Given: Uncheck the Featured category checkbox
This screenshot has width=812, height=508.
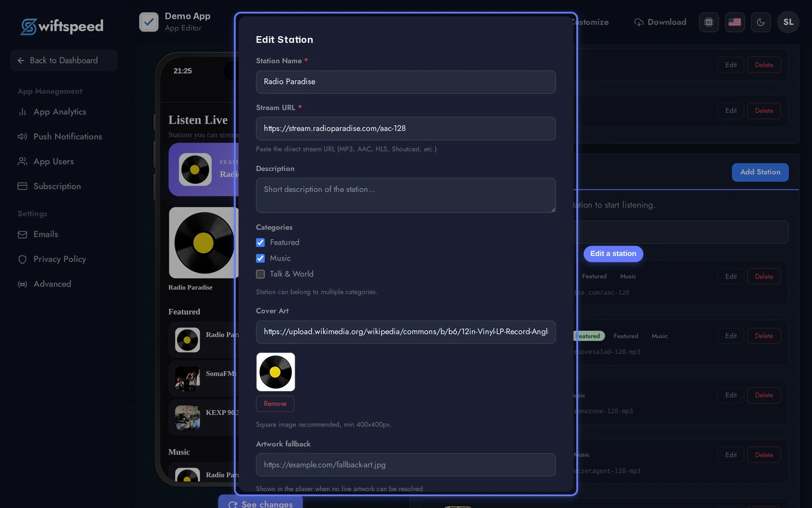Looking at the screenshot, I should click(260, 243).
